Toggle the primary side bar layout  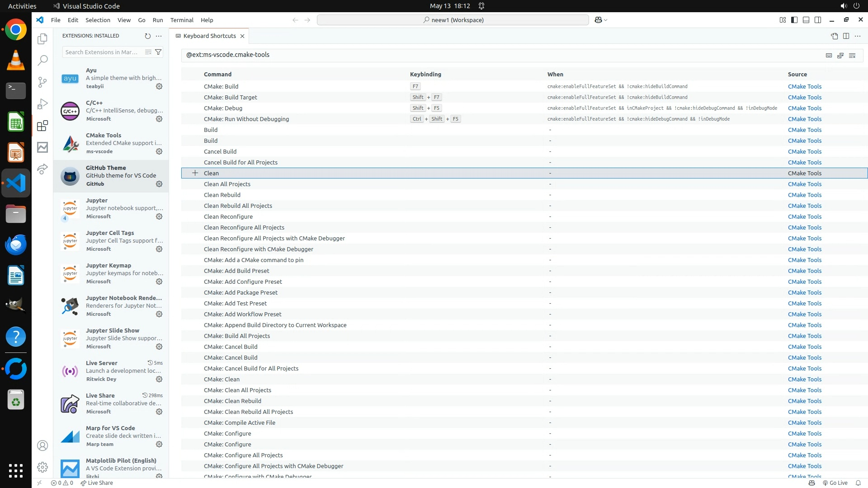(x=794, y=20)
